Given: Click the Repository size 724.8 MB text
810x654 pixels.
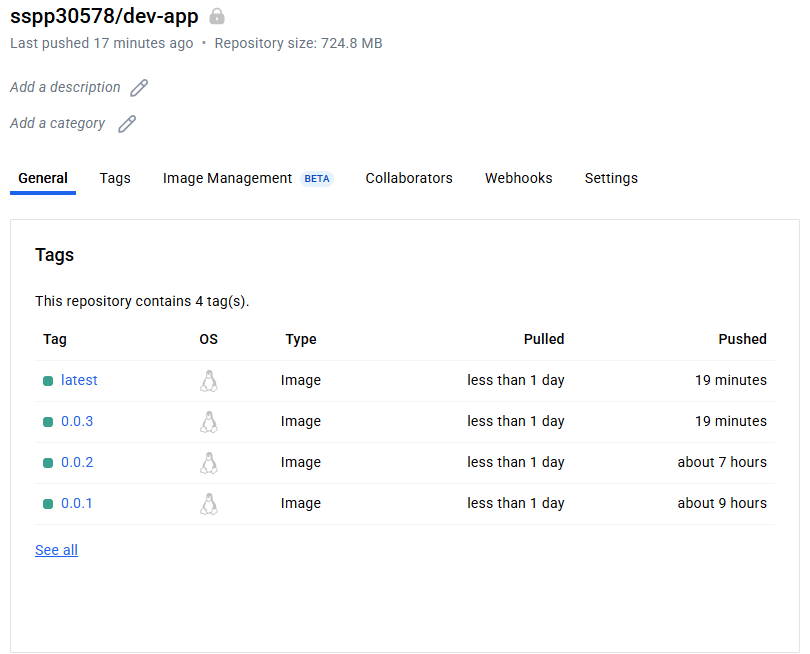Looking at the screenshot, I should (x=299, y=43).
